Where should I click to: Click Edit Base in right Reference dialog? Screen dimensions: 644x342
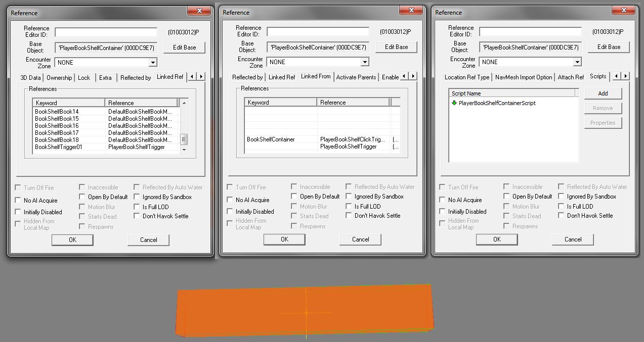609,47
